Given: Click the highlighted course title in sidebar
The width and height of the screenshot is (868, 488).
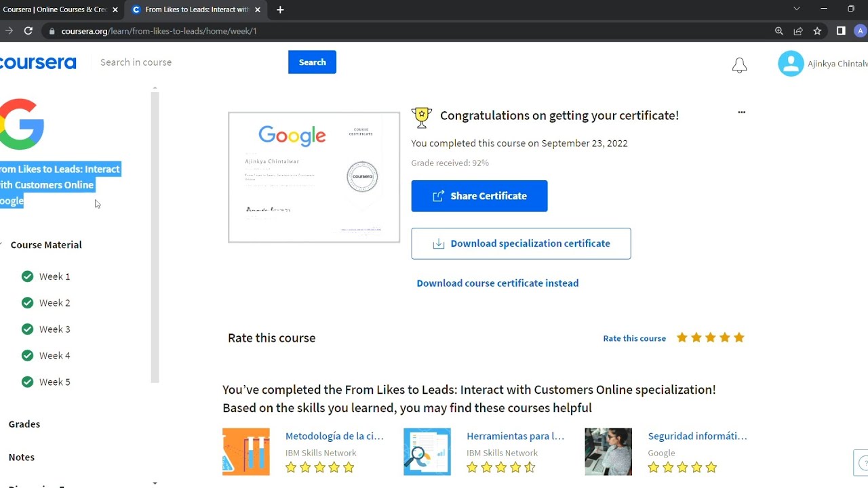Looking at the screenshot, I should [x=60, y=185].
